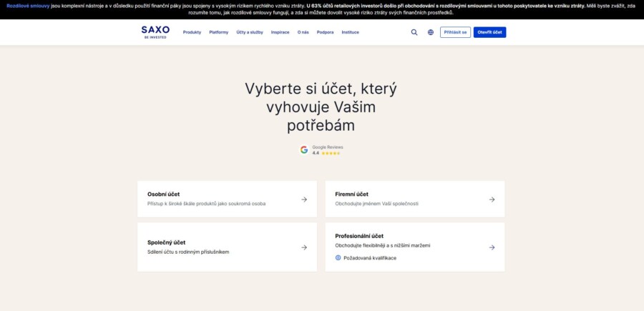Open the search magnifier icon
The height and width of the screenshot is (311, 644).
click(x=414, y=32)
